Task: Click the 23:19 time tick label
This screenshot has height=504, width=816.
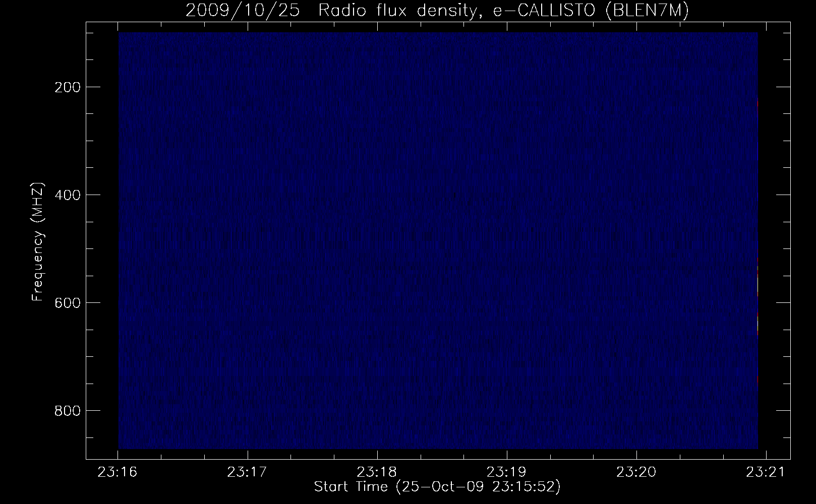Action: point(507,472)
